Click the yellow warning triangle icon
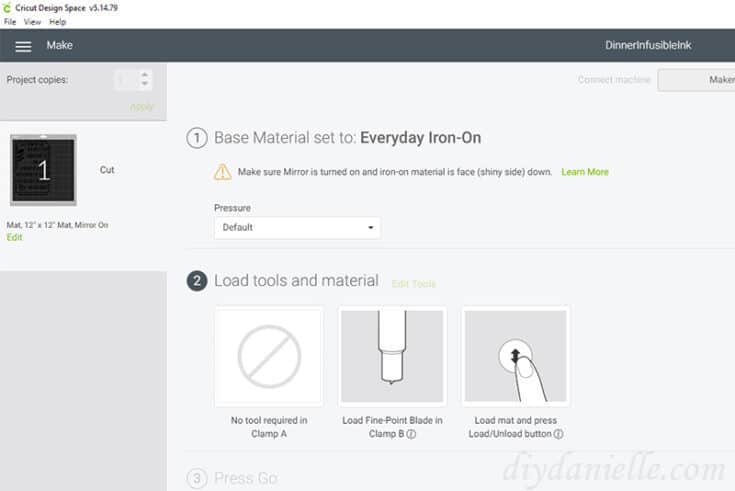 point(223,172)
